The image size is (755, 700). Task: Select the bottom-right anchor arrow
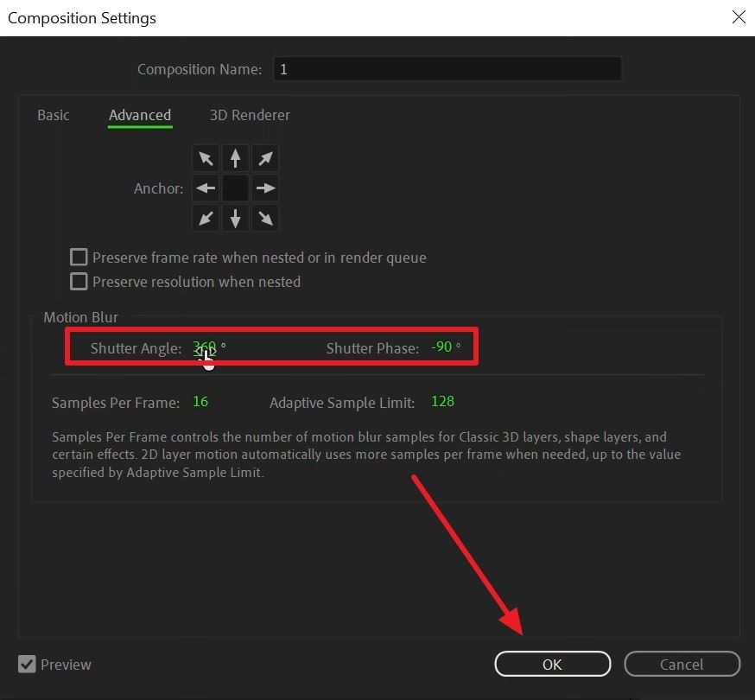[x=265, y=218]
